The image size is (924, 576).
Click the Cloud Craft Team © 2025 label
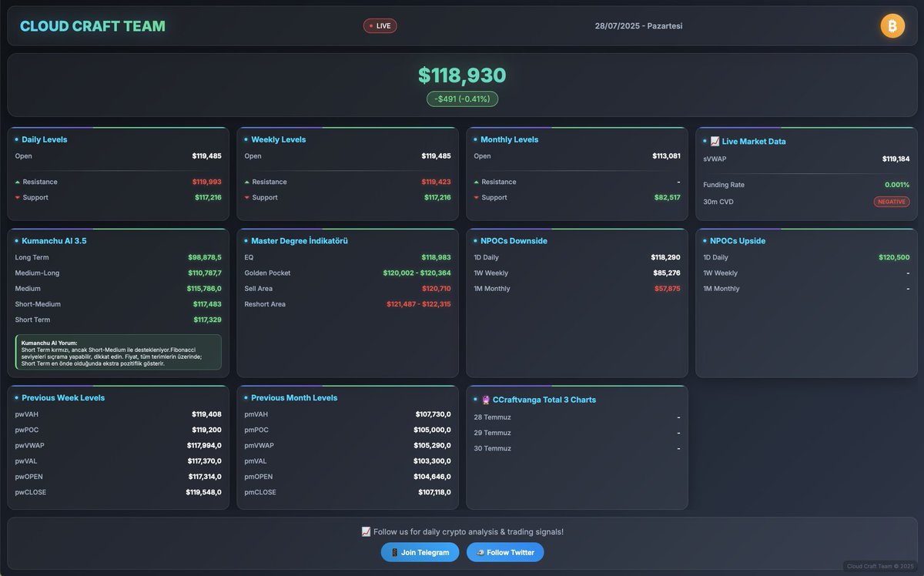(881, 566)
